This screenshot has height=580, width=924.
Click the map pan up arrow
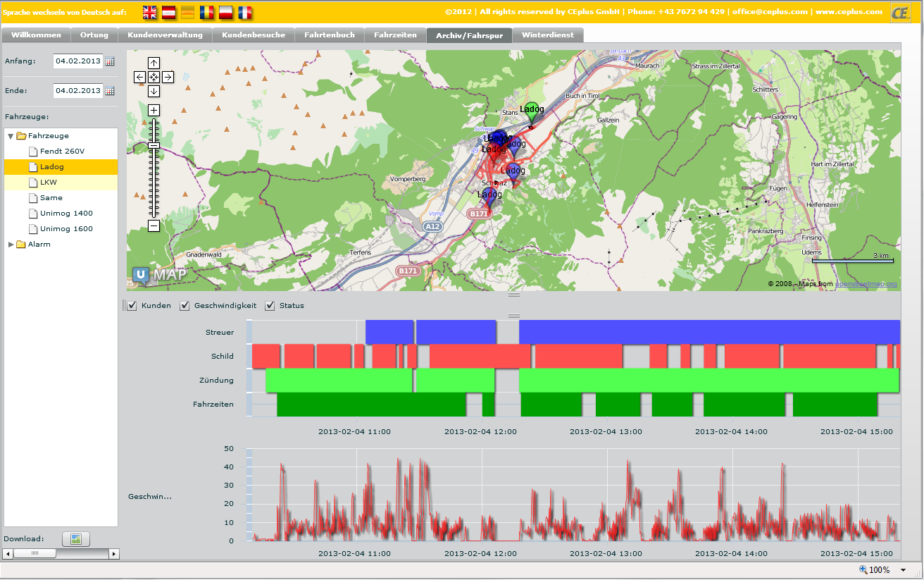154,63
